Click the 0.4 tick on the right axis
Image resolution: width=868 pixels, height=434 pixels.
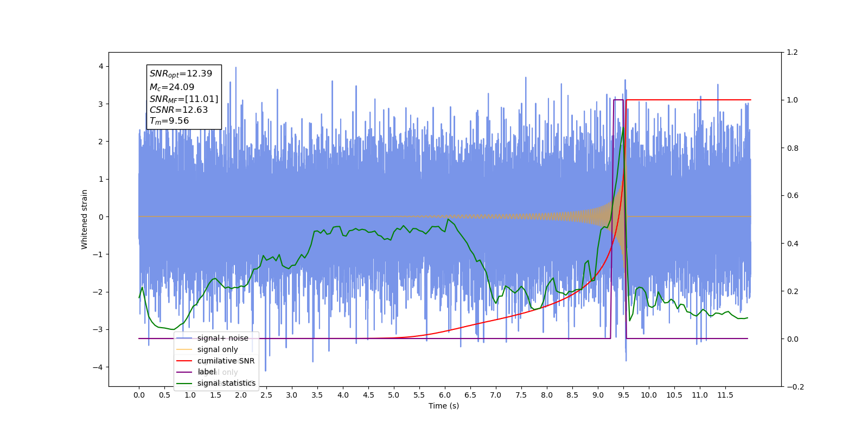[793, 244]
